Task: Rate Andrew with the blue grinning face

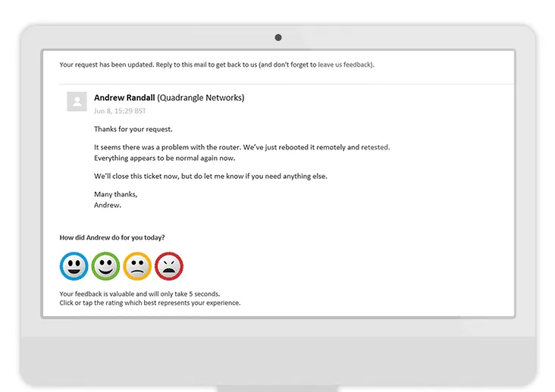Action: [x=74, y=266]
